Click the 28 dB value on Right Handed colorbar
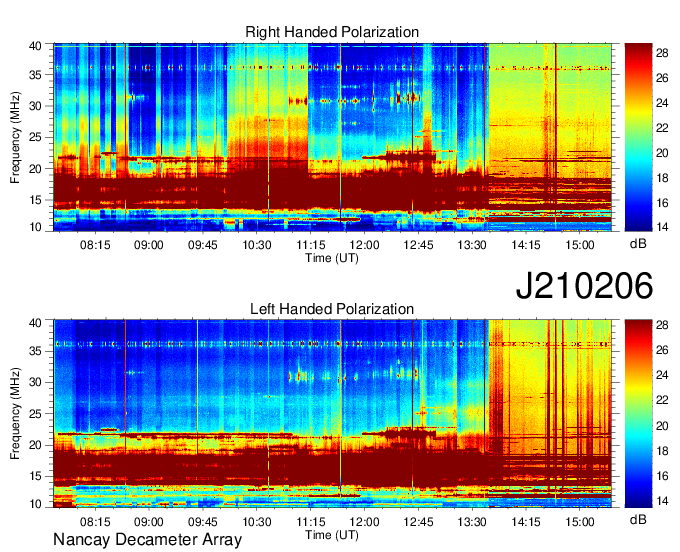The width and height of the screenshot is (680, 552). (x=662, y=53)
